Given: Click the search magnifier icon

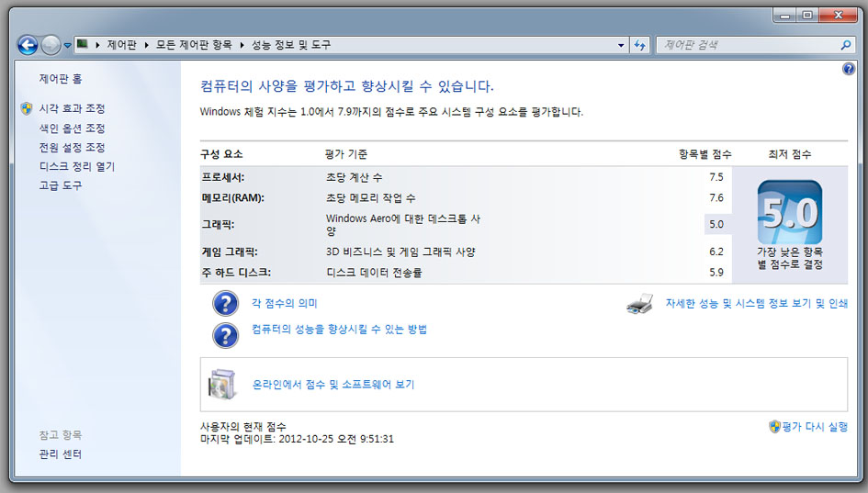Looking at the screenshot, I should point(846,45).
